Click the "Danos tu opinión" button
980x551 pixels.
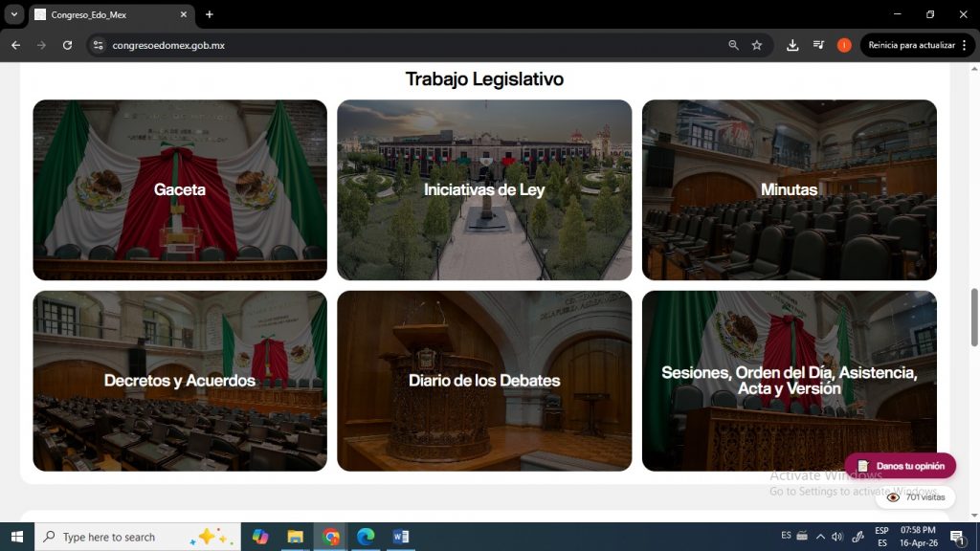click(900, 466)
